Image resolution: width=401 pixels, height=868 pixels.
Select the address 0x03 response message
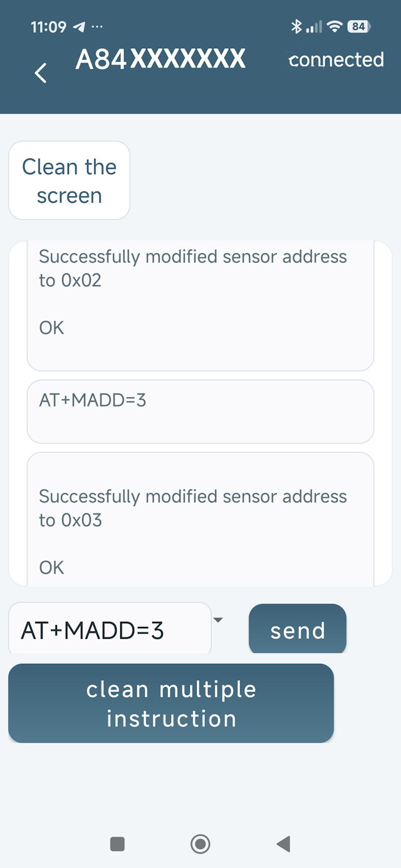pos(200,519)
